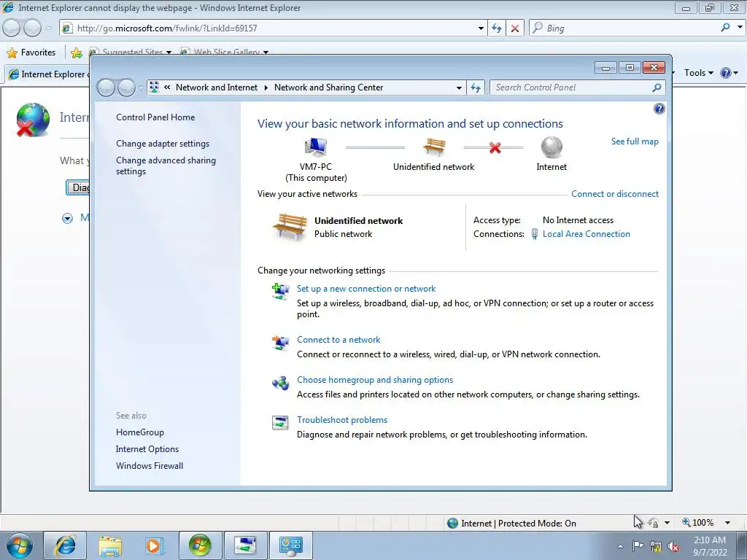747x560 pixels.
Task: Click Set up a new connection or network
Action: [x=366, y=289]
